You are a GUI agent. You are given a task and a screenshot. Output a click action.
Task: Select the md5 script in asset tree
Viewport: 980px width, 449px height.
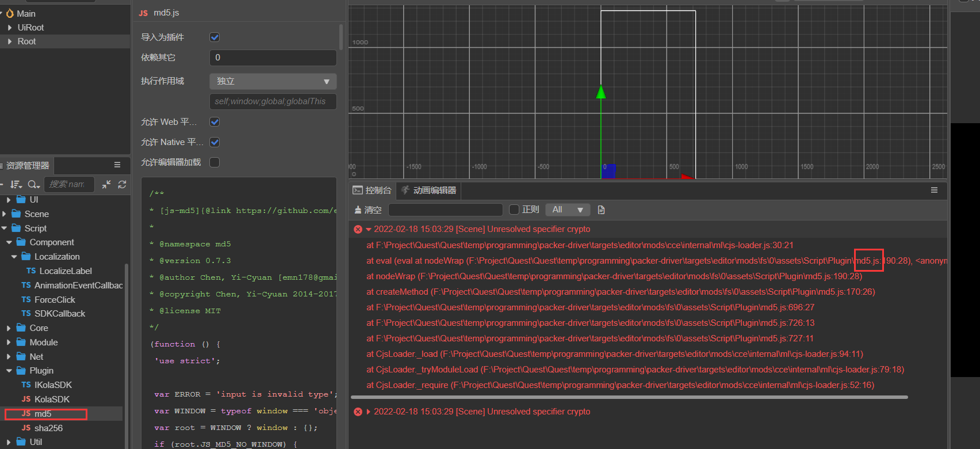(43, 413)
